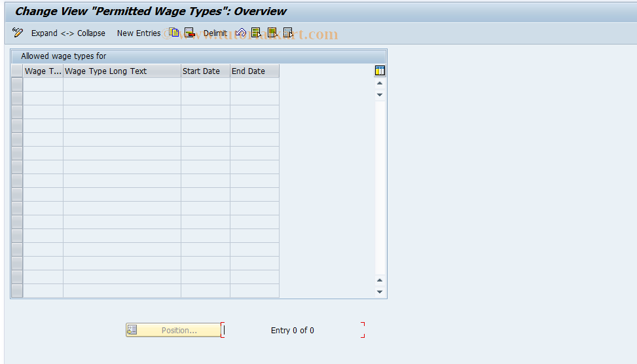Image resolution: width=637 pixels, height=364 pixels.
Task: Click the Copy As icon
Action: coord(174,33)
